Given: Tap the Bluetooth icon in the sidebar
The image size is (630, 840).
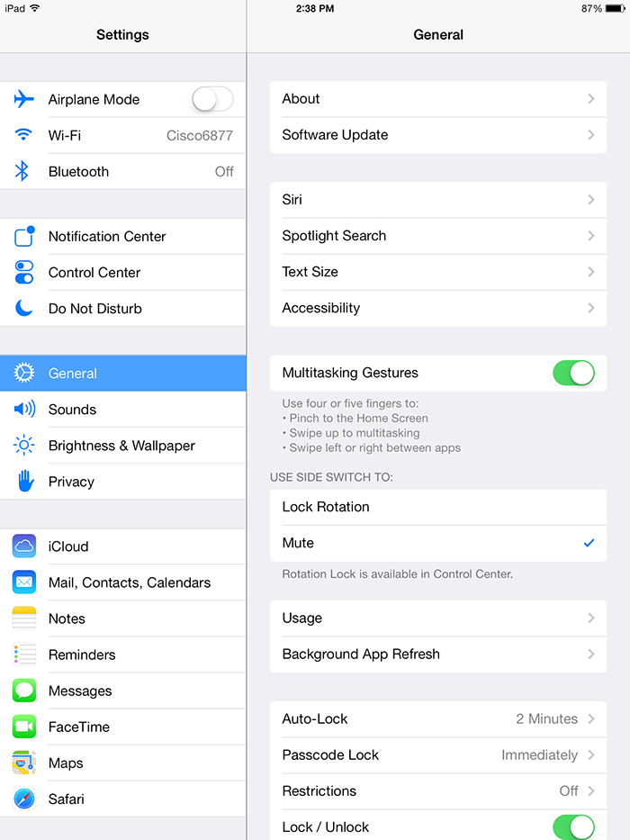Looking at the screenshot, I should click(x=22, y=171).
